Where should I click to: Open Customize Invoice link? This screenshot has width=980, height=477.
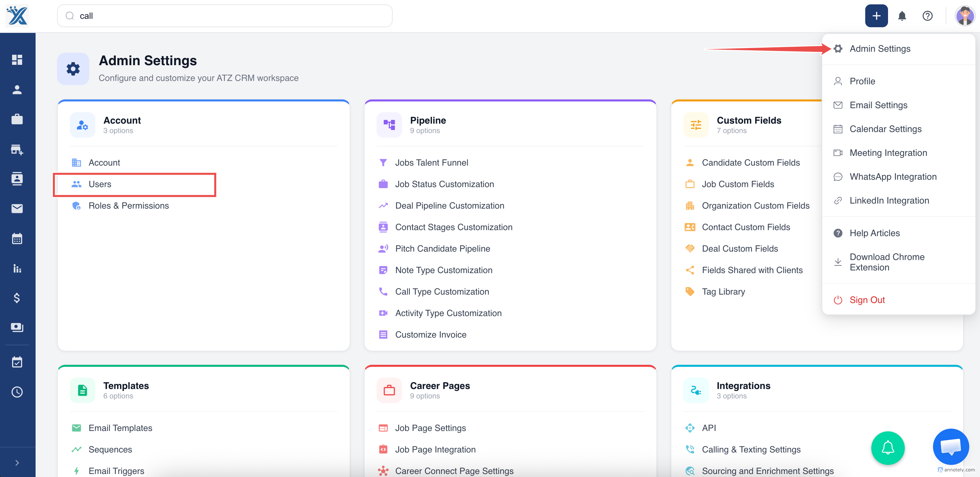[431, 335]
